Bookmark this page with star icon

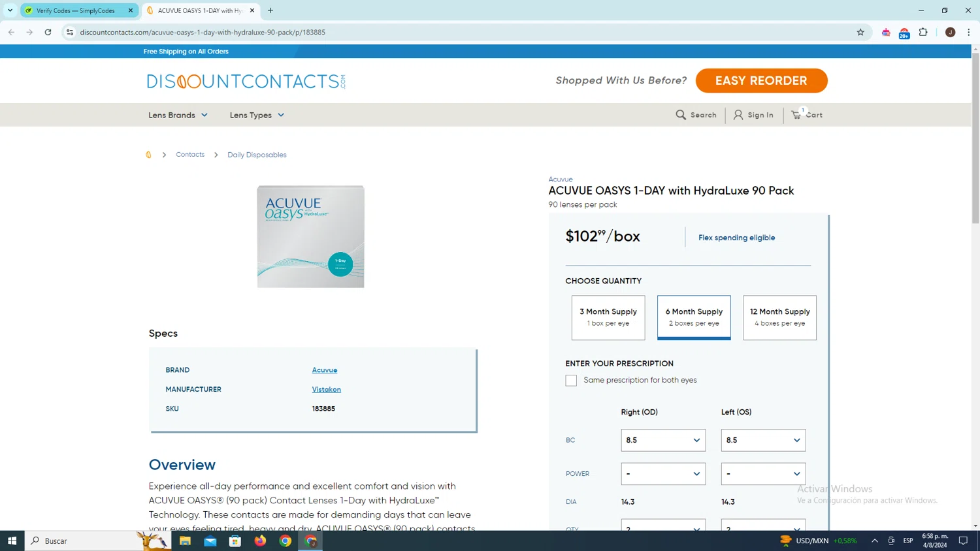[860, 32]
